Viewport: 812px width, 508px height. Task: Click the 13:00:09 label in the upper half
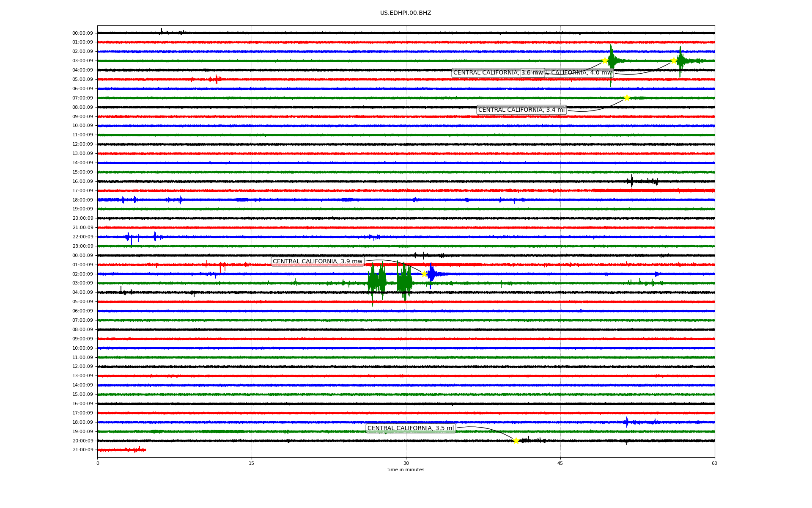click(82, 154)
